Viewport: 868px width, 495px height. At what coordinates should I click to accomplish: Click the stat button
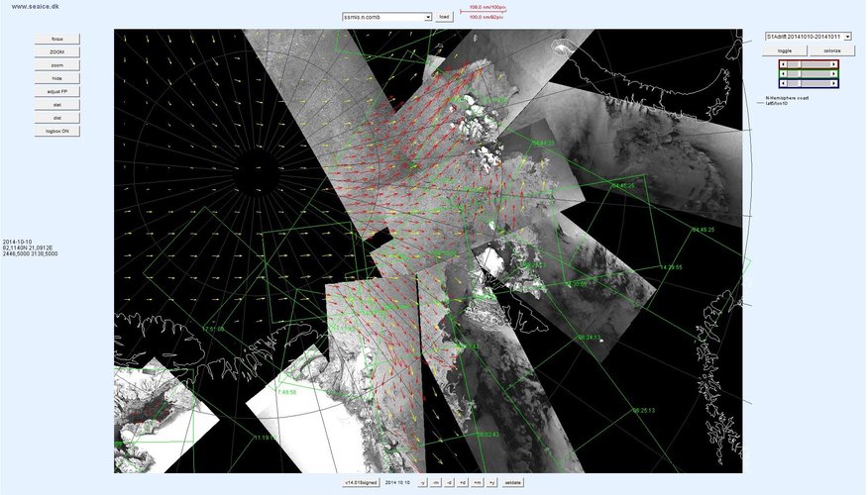tap(57, 105)
